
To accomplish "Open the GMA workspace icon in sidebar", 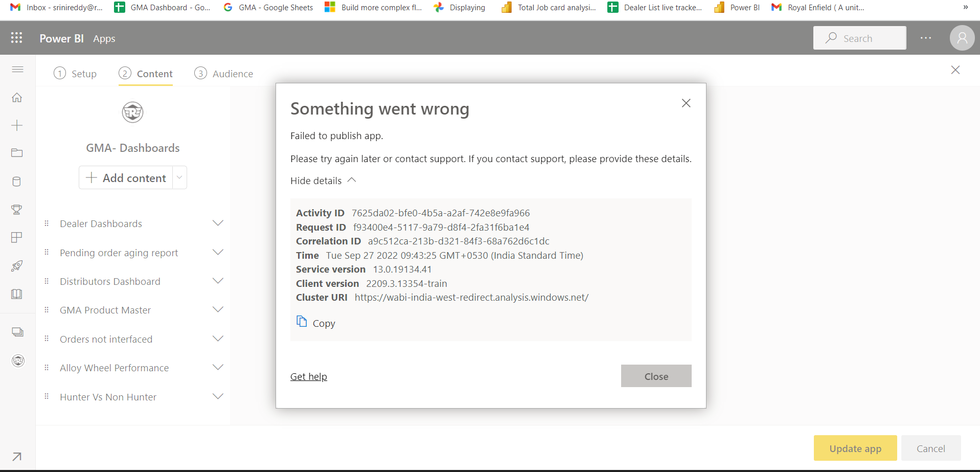I will click(x=18, y=361).
